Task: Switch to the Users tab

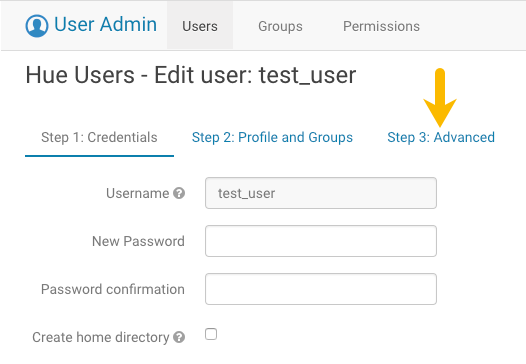Action: (200, 26)
